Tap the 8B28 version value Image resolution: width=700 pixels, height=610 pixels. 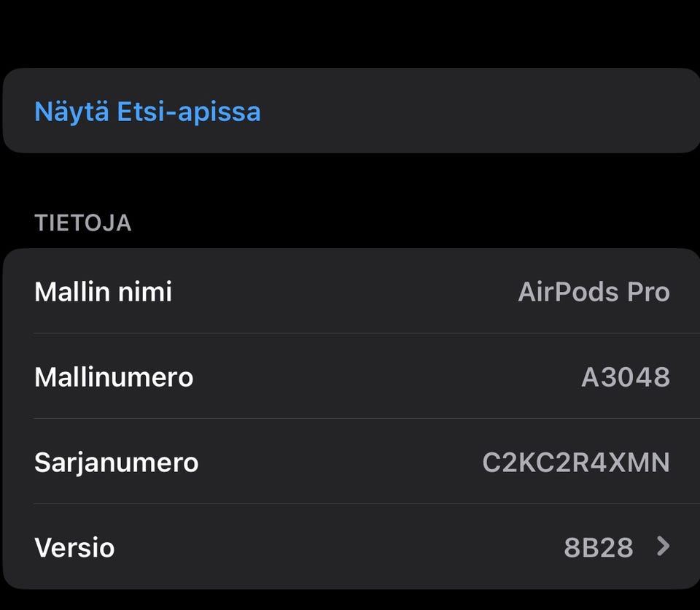coord(598,547)
